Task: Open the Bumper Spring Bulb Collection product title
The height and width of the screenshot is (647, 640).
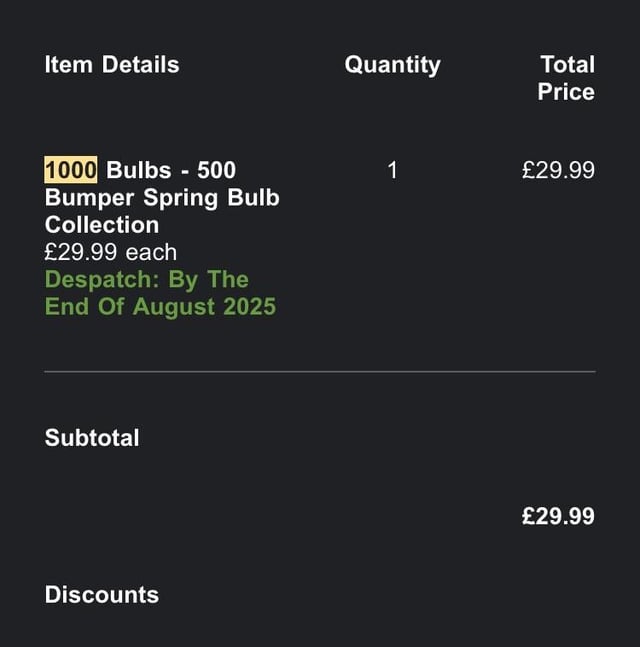Action: 162,197
